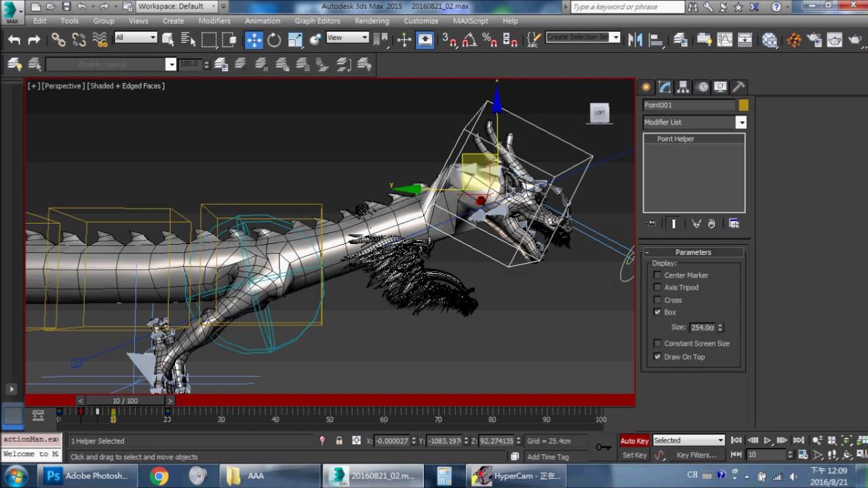Toggle the 3D Snaps magnet
The width and height of the screenshot is (868, 488).
(x=449, y=39)
